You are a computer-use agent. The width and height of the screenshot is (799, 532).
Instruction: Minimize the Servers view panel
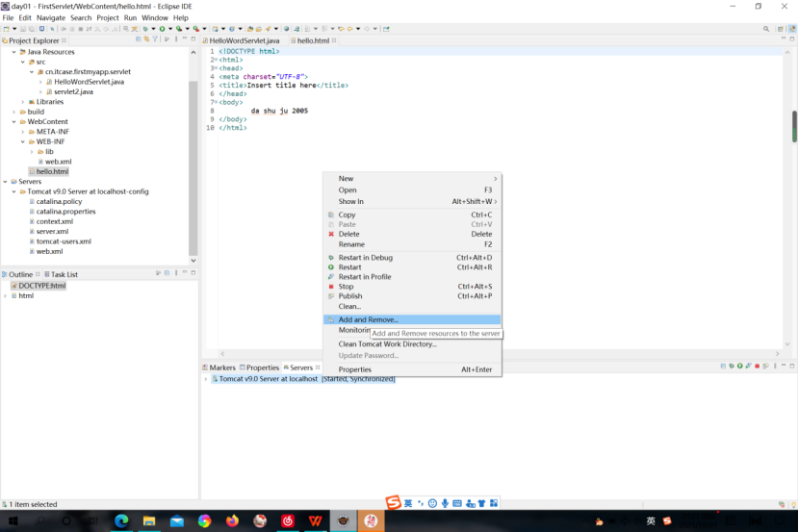point(784,365)
